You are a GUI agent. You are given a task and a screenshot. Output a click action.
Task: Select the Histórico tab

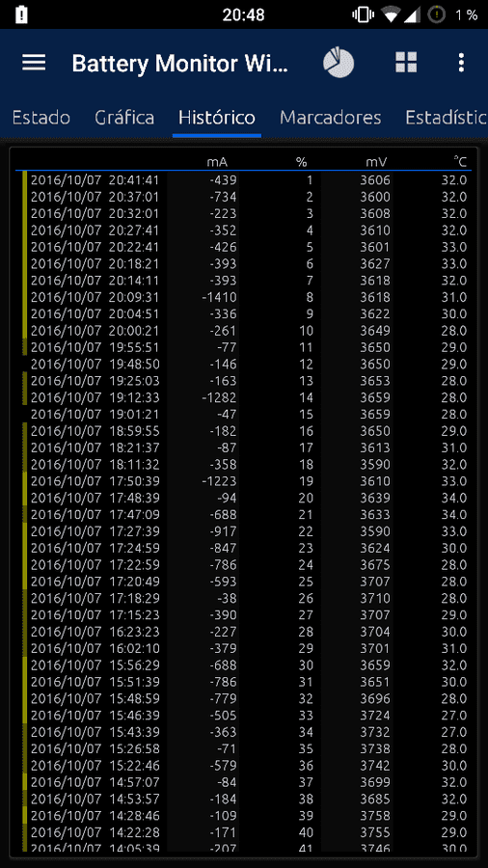(216, 118)
